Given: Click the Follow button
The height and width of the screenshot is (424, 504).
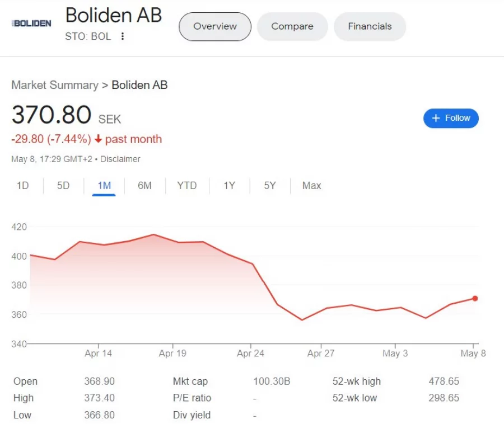Looking at the screenshot, I should [451, 118].
